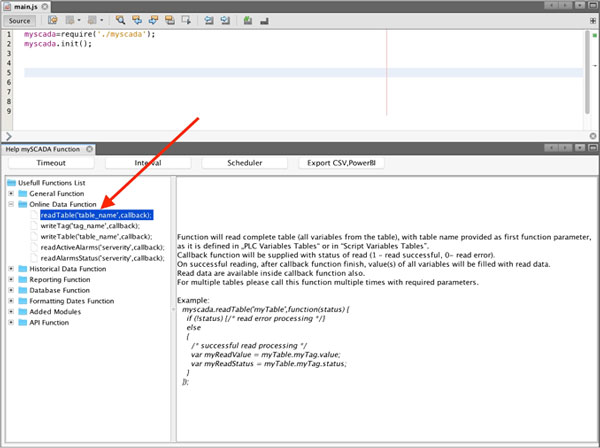Viewport: 600px width, 448px height.
Task: Open editor tab list dropdown arrow
Action: (x=580, y=6)
